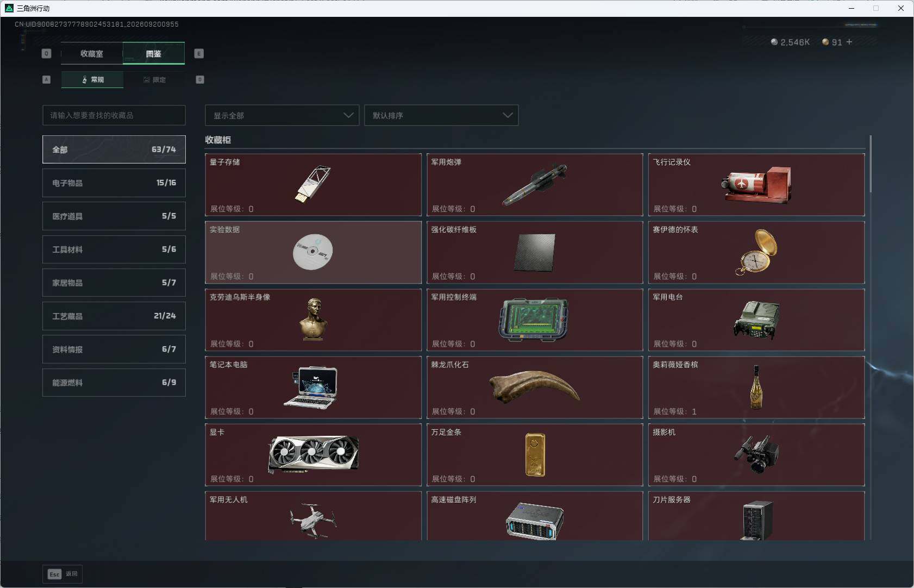Viewport: 914px width, 588px height.
Task: Click the 飞行记录仪 item name text
Action: pyautogui.click(x=672, y=162)
